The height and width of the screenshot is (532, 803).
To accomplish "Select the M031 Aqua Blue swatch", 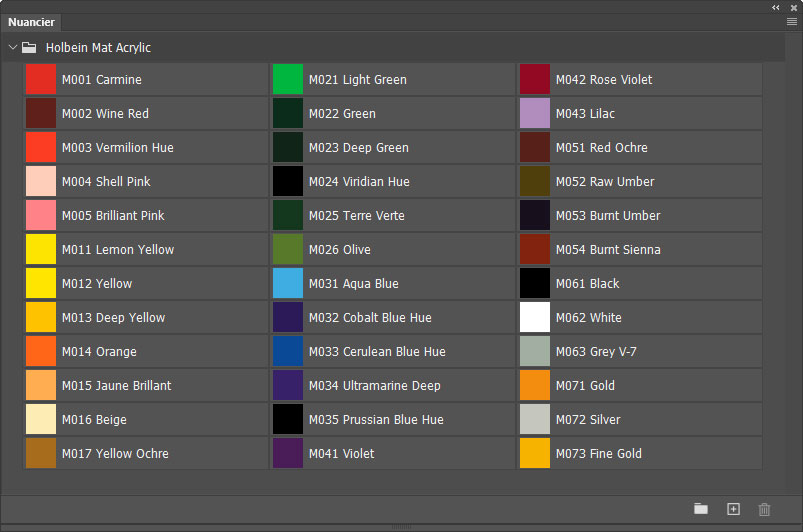I will coord(288,283).
